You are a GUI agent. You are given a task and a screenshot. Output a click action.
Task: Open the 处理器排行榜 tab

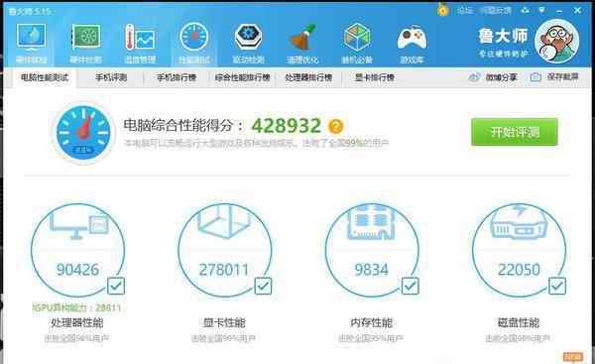pos(308,77)
